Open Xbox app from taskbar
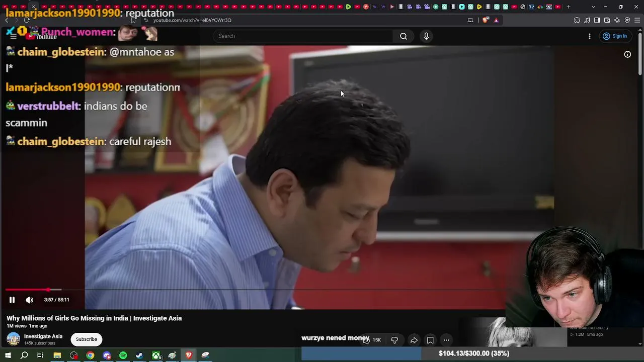Screen dimensions: 644x362 point(156,355)
